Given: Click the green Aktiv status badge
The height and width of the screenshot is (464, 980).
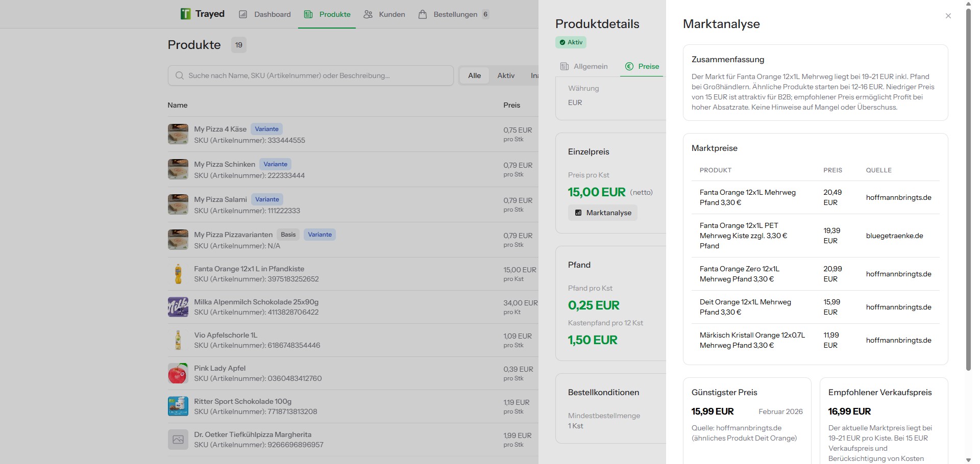Looking at the screenshot, I should click(571, 42).
